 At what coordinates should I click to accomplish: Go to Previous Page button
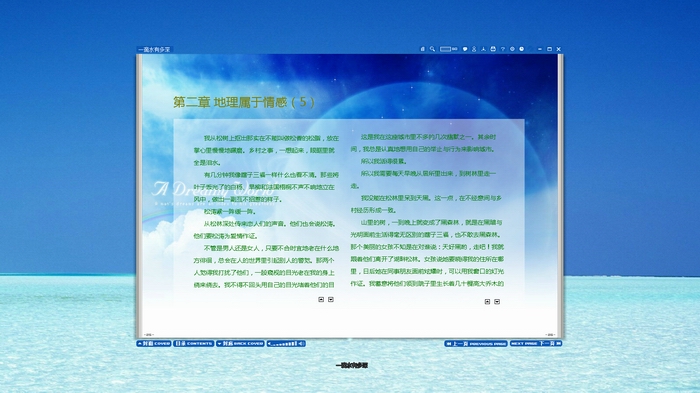tap(476, 343)
